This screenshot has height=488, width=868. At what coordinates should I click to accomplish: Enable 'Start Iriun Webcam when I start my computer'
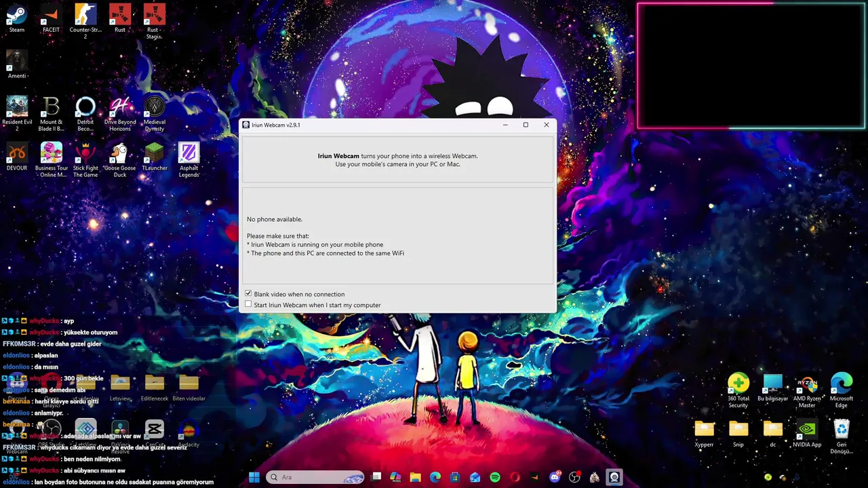coord(248,304)
